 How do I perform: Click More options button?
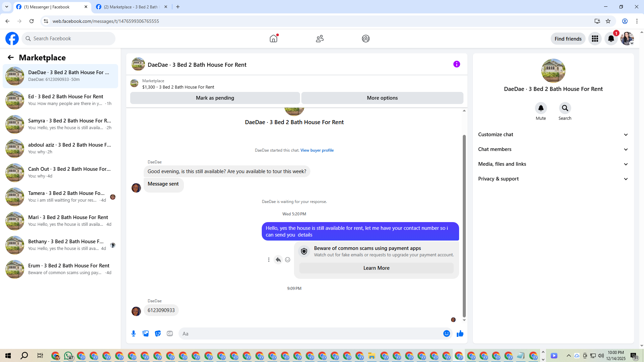[x=382, y=98]
